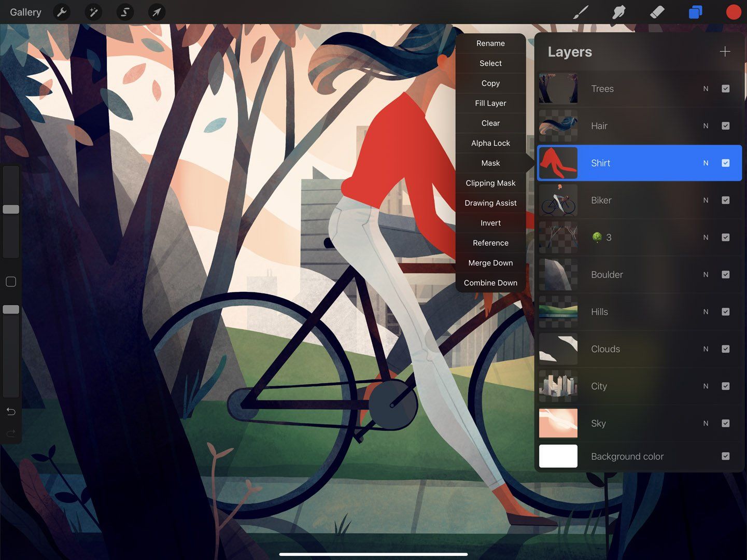Toggle visibility of the Trees layer
The width and height of the screenshot is (747, 560).
tap(726, 89)
